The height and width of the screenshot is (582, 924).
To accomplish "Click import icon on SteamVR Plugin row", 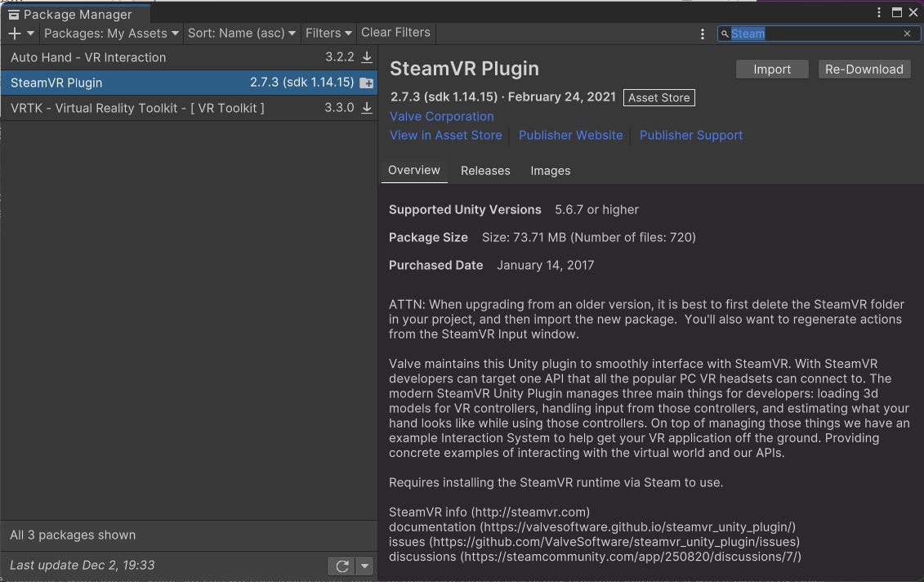I will (x=366, y=83).
